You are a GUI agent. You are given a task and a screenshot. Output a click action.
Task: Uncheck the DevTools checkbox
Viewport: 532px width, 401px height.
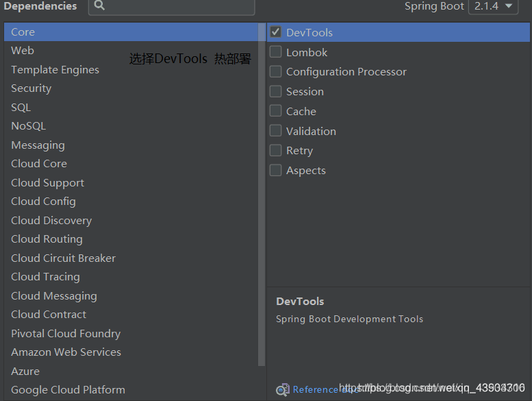coord(275,32)
